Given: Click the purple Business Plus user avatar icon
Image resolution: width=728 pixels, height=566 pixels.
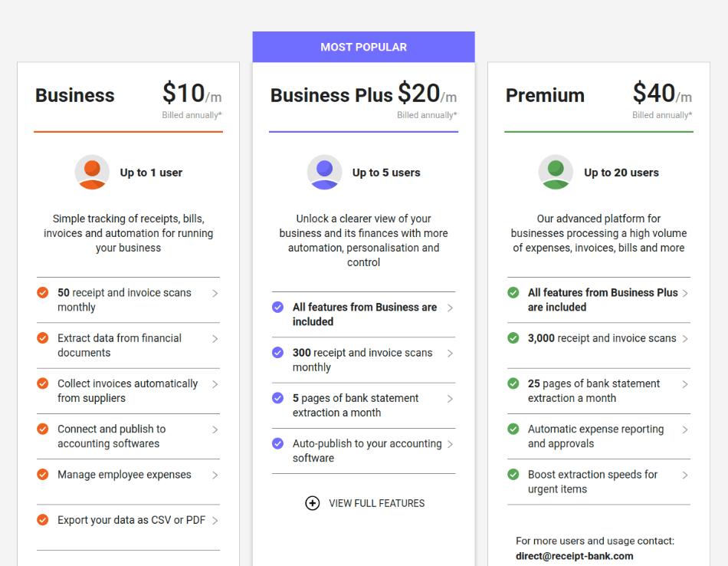Looking at the screenshot, I should click(325, 173).
